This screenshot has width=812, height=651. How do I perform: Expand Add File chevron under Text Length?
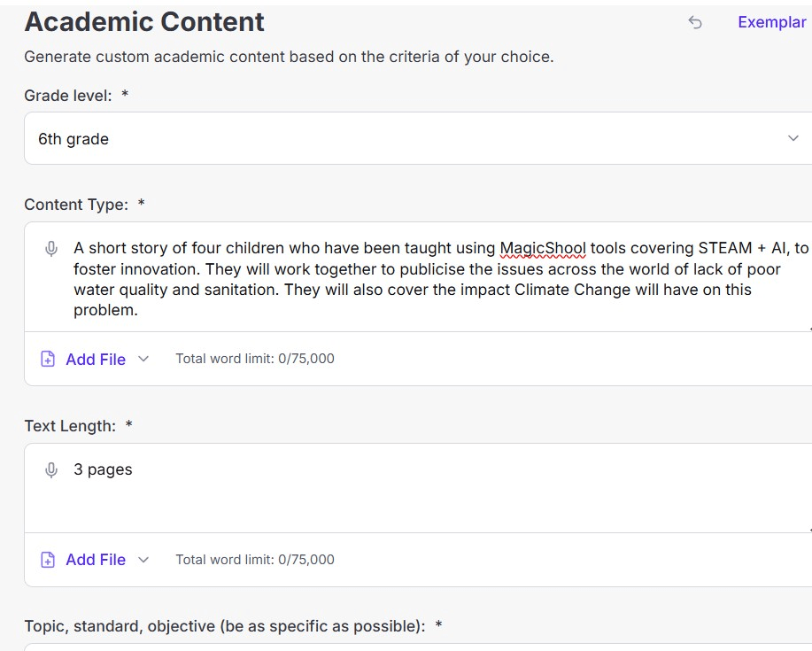(x=143, y=560)
